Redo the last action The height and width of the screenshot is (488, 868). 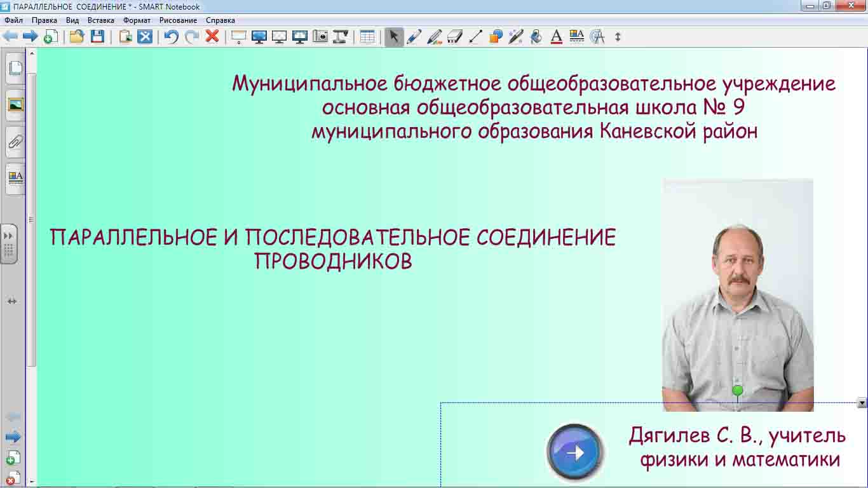[x=192, y=36]
